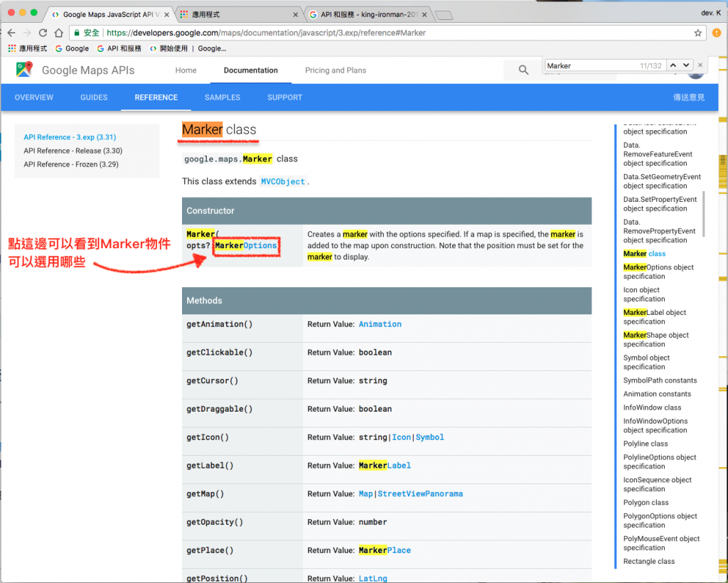Open the LatLng return value link
This screenshot has width=728, height=583.
point(373,578)
